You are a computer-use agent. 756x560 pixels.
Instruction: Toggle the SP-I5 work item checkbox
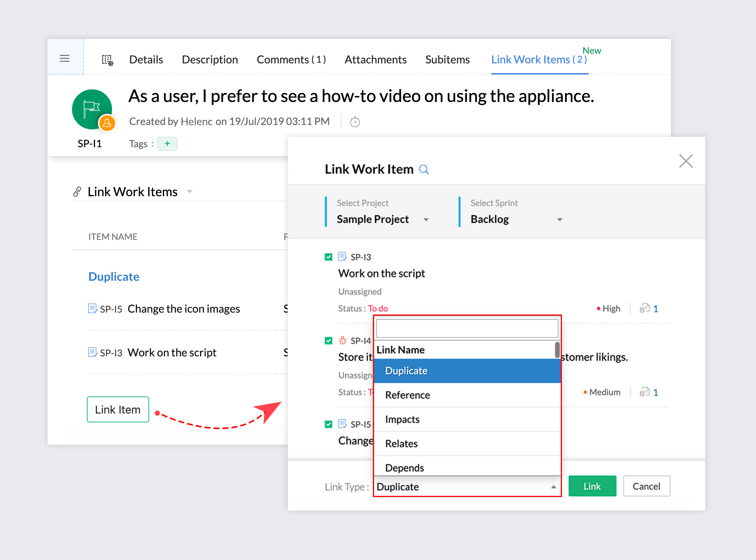[x=328, y=424]
